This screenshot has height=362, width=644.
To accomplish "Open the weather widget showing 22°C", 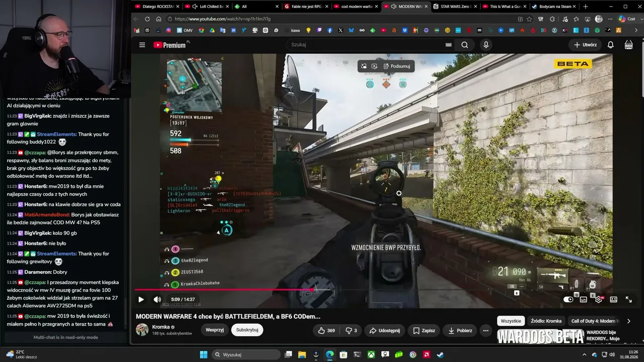I will click(21, 354).
